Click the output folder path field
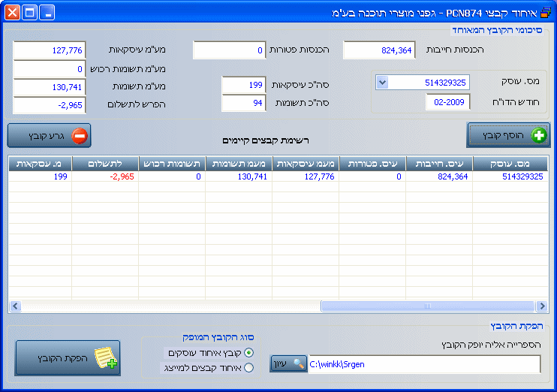Image resolution: width=557 pixels, height=392 pixels. 424,364
